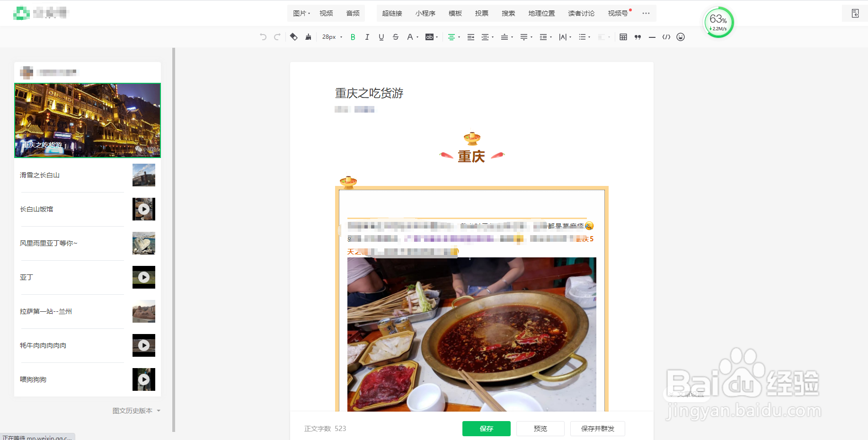Viewport: 868px width, 440px height.
Task: Select the 滑雪之长白山 article thumbnail
Action: click(x=143, y=175)
